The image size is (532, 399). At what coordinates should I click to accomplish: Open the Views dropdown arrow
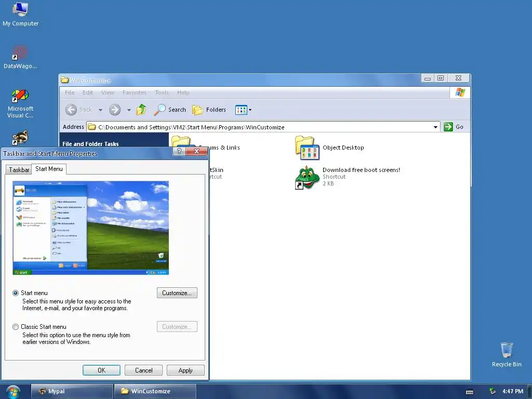tap(250, 110)
